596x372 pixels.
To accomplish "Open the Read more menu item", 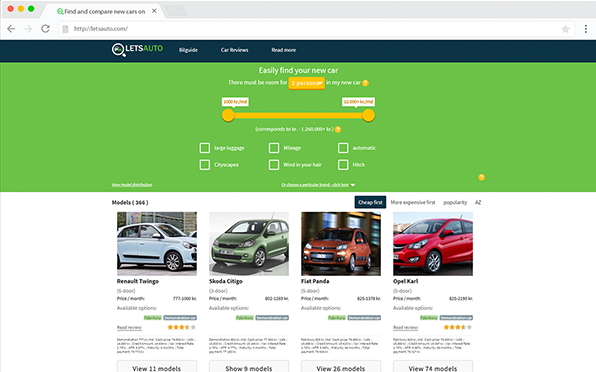I will click(284, 50).
